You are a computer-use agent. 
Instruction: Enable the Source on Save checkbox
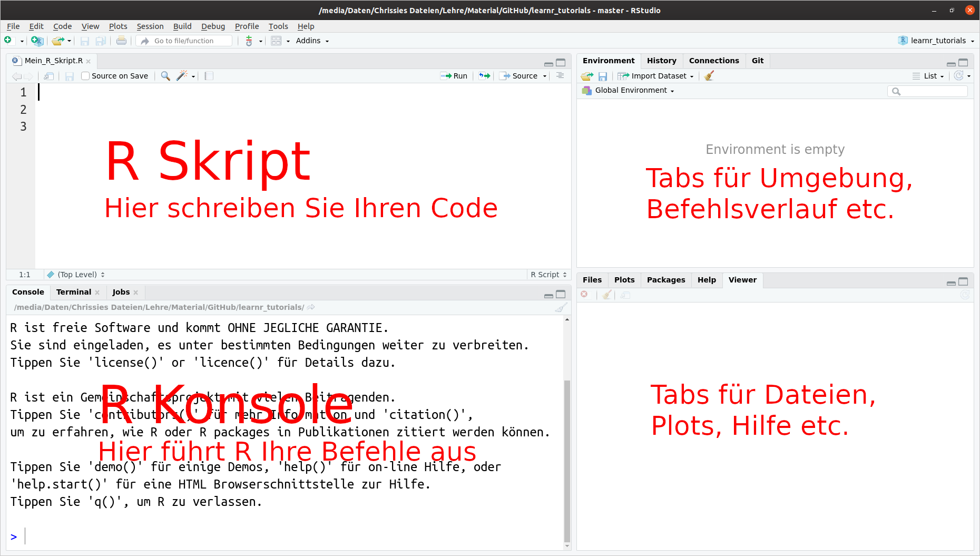(x=85, y=76)
